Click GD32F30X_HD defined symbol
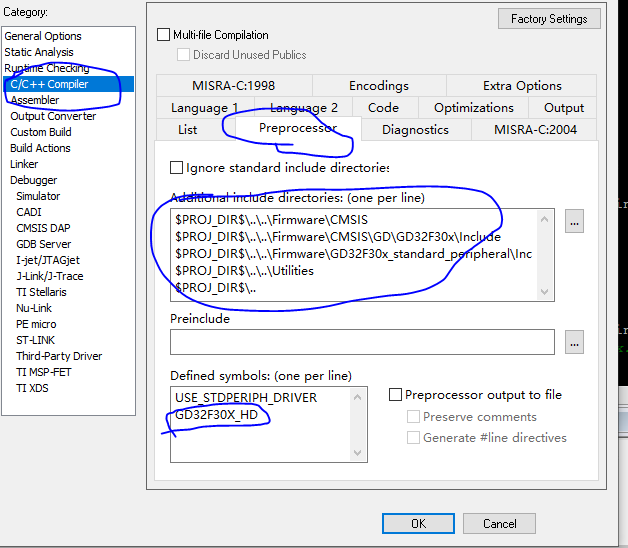 (x=216, y=415)
